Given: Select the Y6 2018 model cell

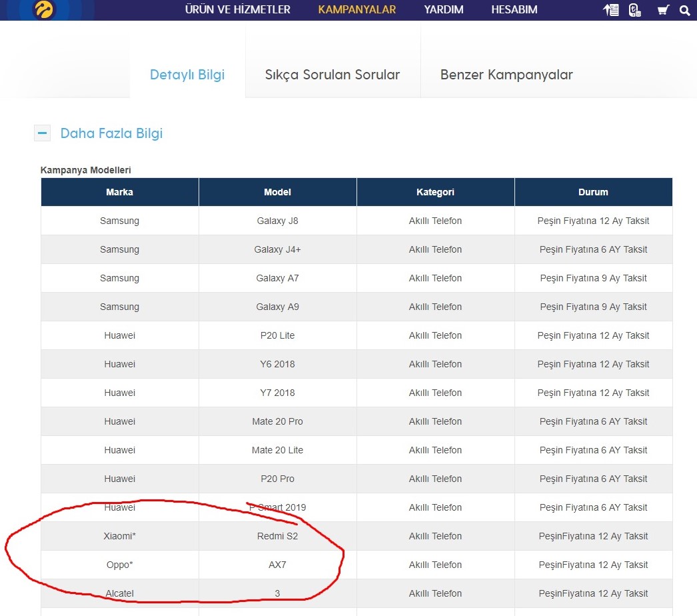Looking at the screenshot, I should (x=277, y=364).
